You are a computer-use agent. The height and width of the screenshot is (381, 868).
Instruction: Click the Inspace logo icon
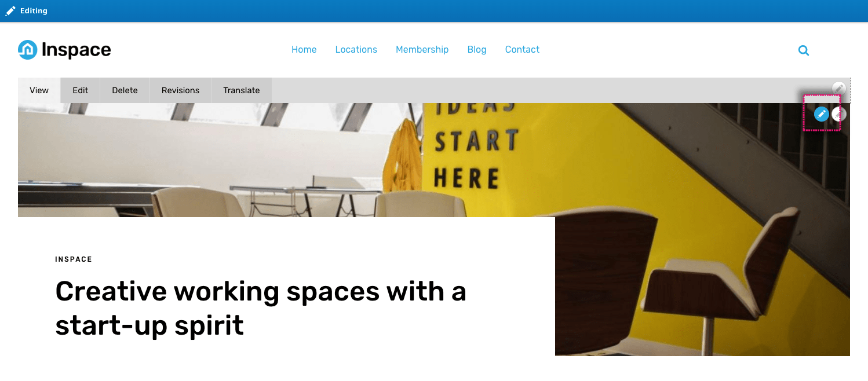tap(27, 50)
